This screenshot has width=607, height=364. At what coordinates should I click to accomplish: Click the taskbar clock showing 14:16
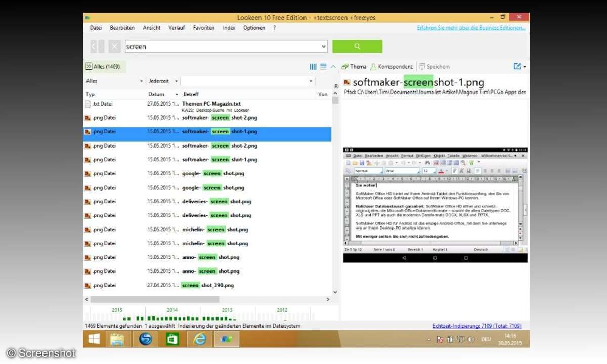pos(510,339)
